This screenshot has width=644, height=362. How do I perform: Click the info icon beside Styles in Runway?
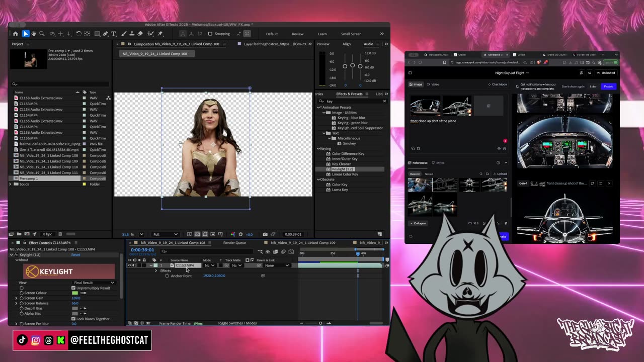498,163
